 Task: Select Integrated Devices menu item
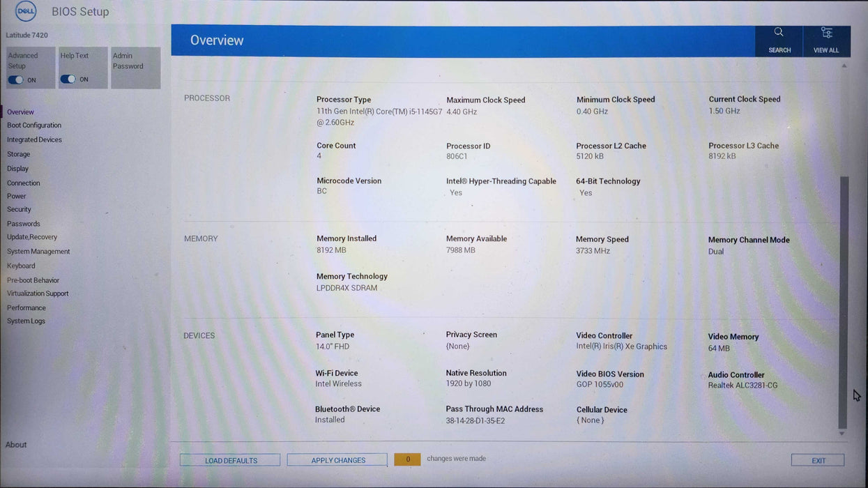(34, 140)
